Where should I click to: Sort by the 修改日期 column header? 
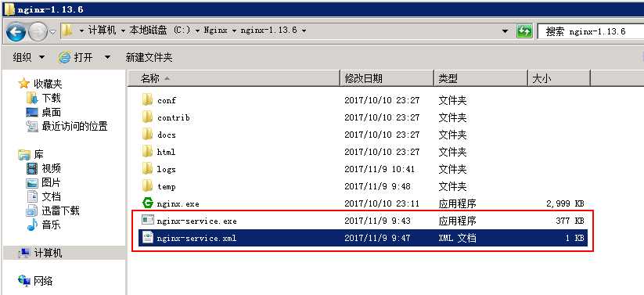tap(387, 78)
